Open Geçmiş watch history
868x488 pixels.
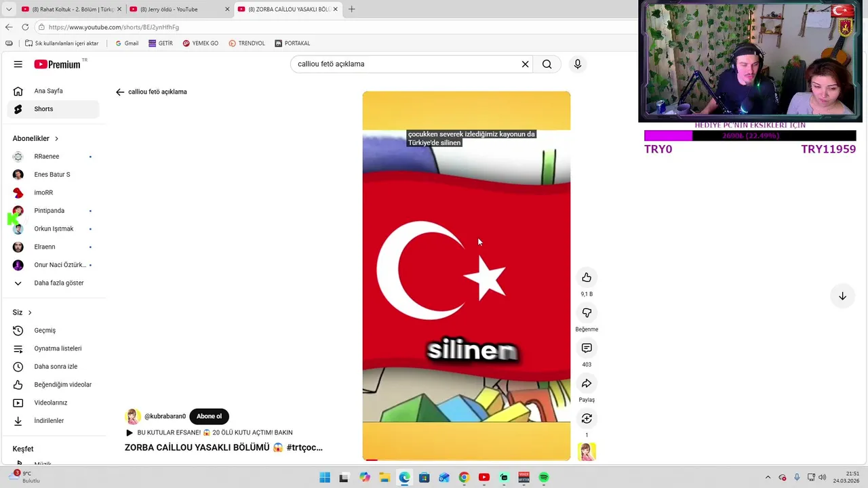(x=53, y=331)
